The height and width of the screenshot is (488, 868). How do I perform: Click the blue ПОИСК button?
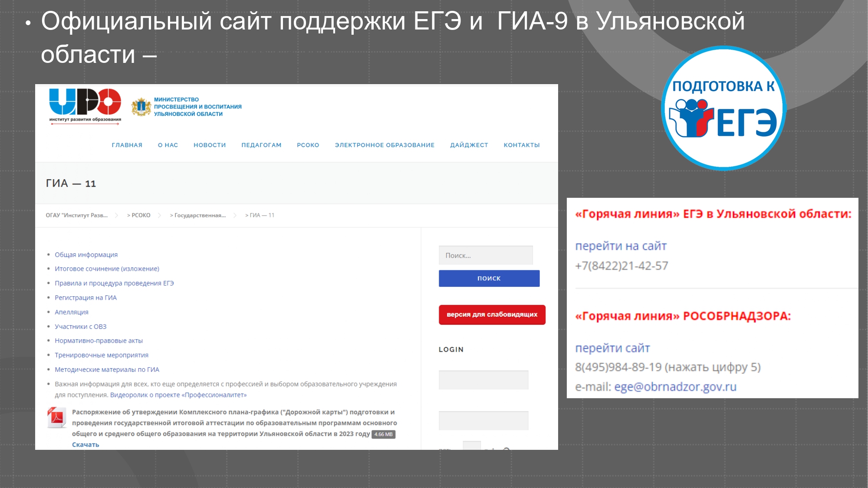pos(489,278)
